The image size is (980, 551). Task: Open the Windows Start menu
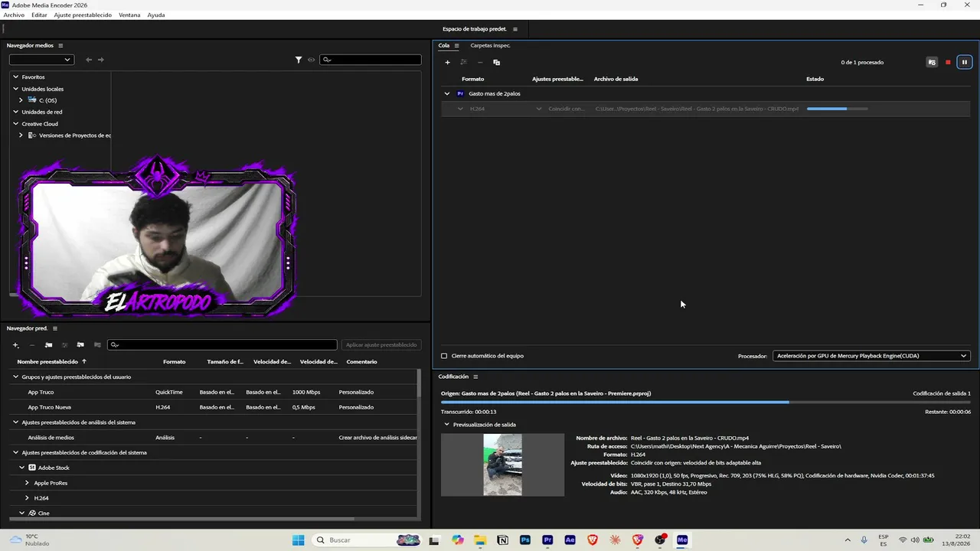[x=298, y=540]
